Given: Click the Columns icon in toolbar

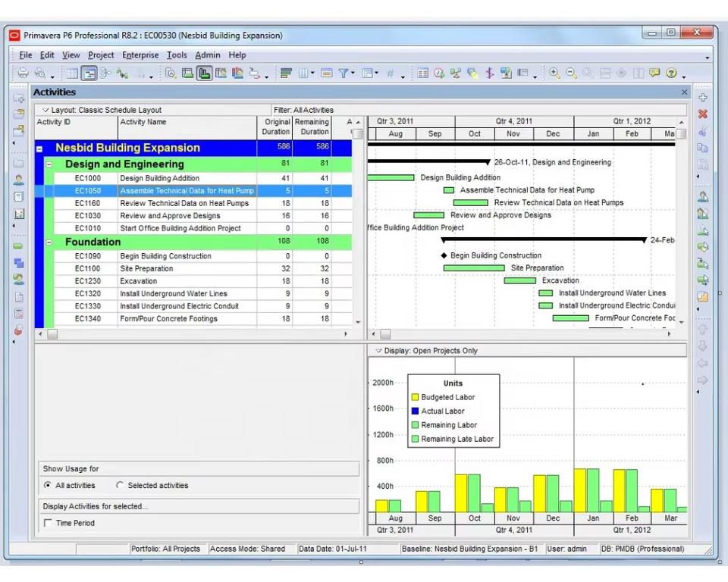Looking at the screenshot, I should click(x=303, y=73).
